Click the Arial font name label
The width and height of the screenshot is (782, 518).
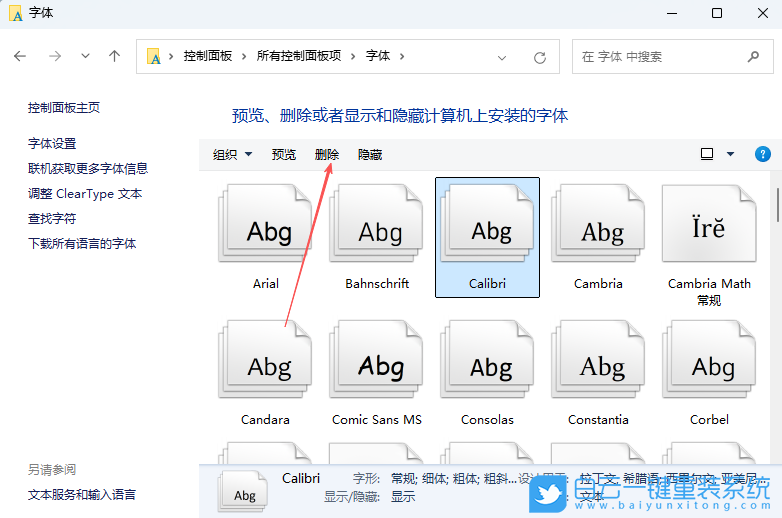(x=266, y=284)
